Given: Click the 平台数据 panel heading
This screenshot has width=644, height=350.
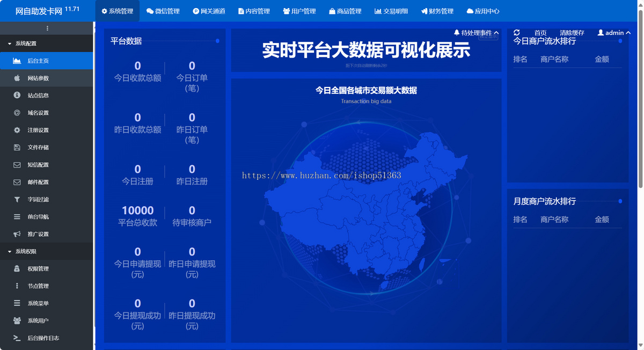Looking at the screenshot, I should point(126,41).
